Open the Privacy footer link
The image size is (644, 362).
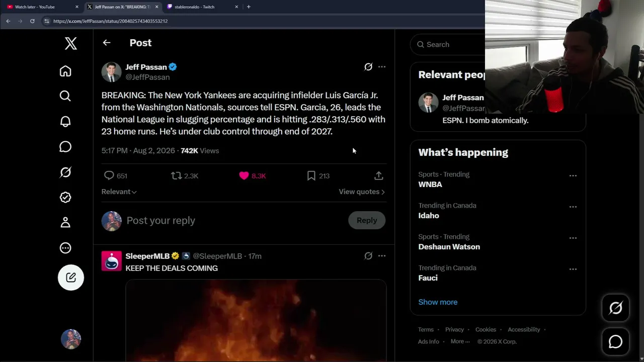click(x=454, y=330)
